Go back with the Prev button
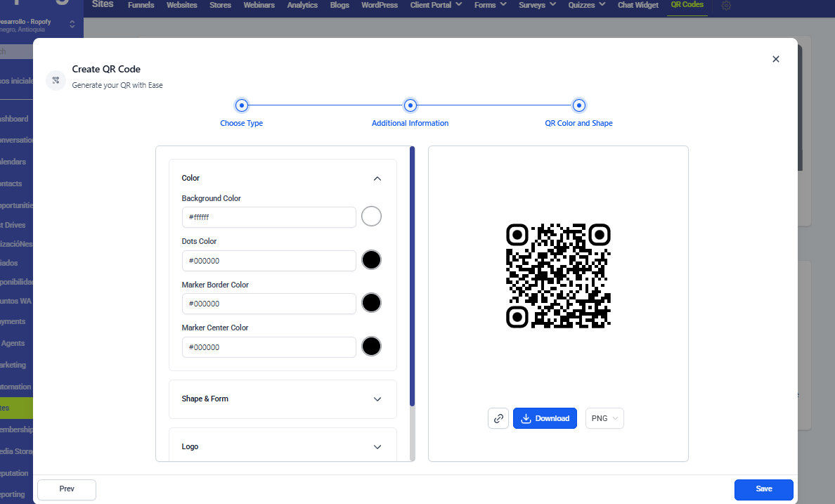This screenshot has width=835, height=504. click(x=67, y=489)
